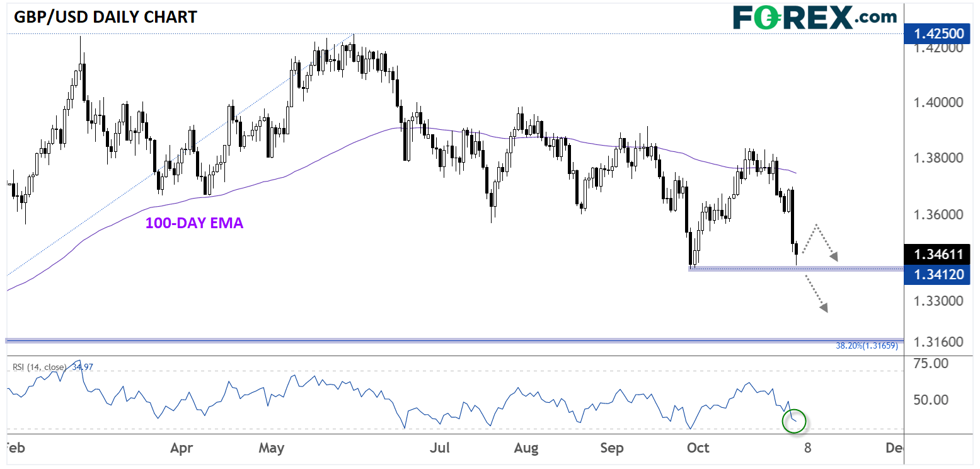Click the Oct date label
The image size is (980, 469).
point(698,449)
